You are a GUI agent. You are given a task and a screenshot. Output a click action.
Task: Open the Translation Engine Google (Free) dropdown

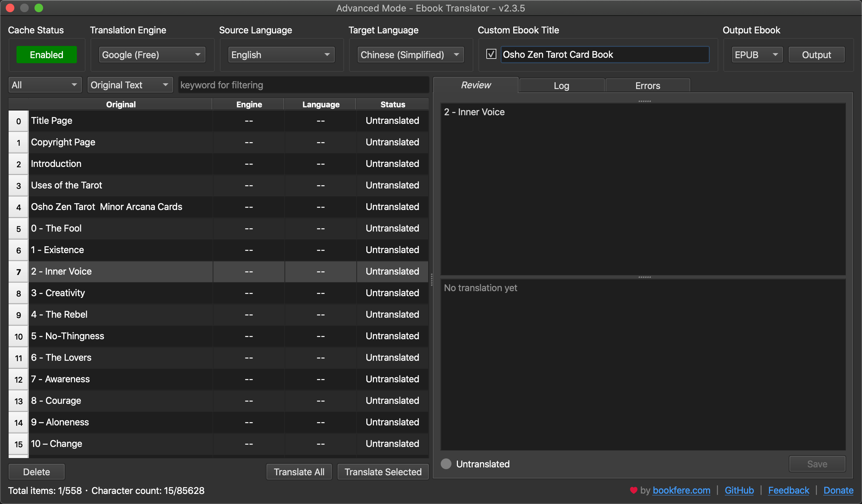pyautogui.click(x=152, y=55)
